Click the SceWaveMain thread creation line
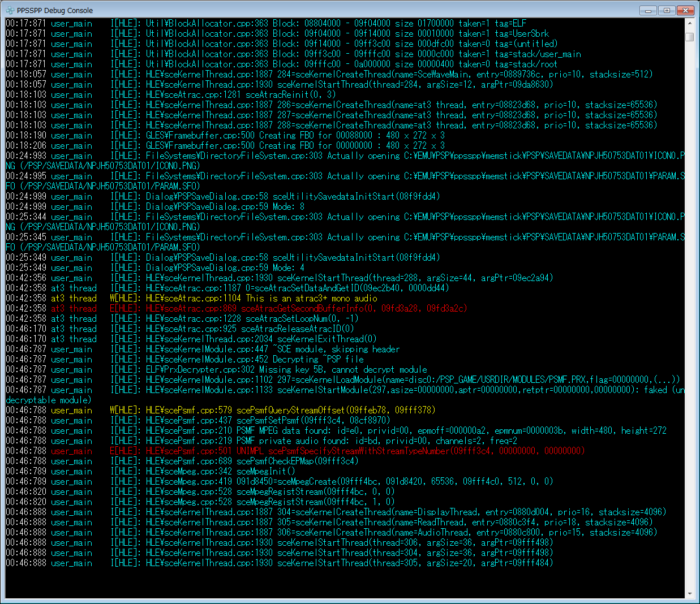This screenshot has width=700, height=604. [x=399, y=74]
